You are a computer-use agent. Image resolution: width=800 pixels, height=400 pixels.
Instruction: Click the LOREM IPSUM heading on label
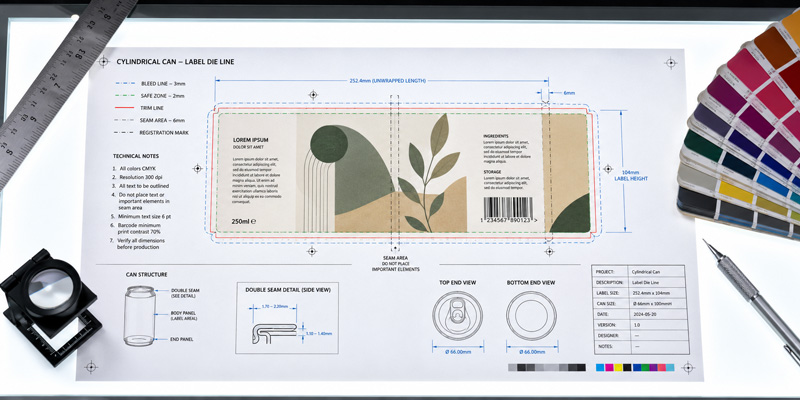(x=251, y=140)
